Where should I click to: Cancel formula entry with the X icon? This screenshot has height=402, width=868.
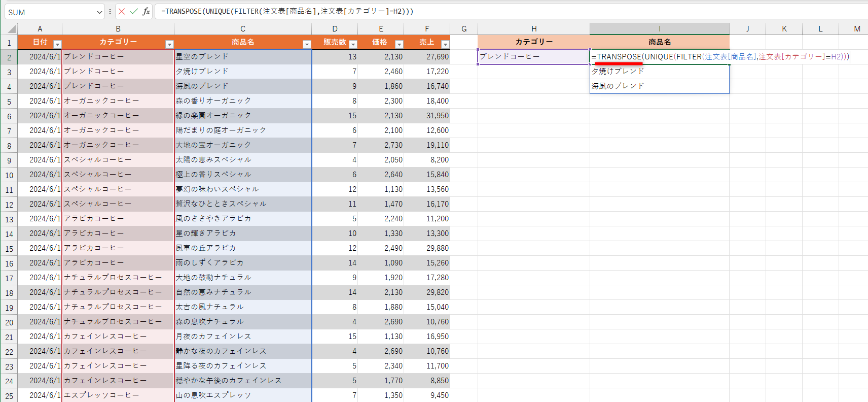[122, 12]
